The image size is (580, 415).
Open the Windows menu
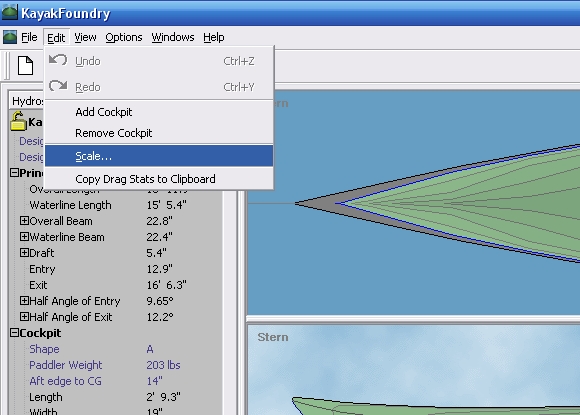click(x=173, y=37)
